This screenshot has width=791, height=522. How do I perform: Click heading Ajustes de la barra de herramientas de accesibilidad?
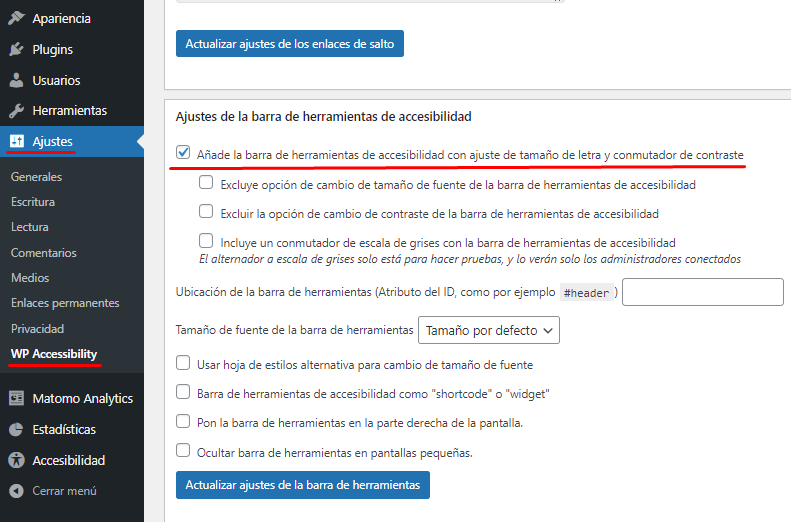click(x=323, y=117)
